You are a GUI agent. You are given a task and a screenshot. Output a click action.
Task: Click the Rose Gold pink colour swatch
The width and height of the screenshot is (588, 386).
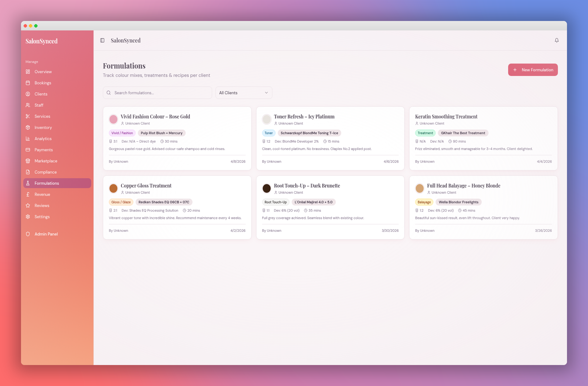(113, 119)
